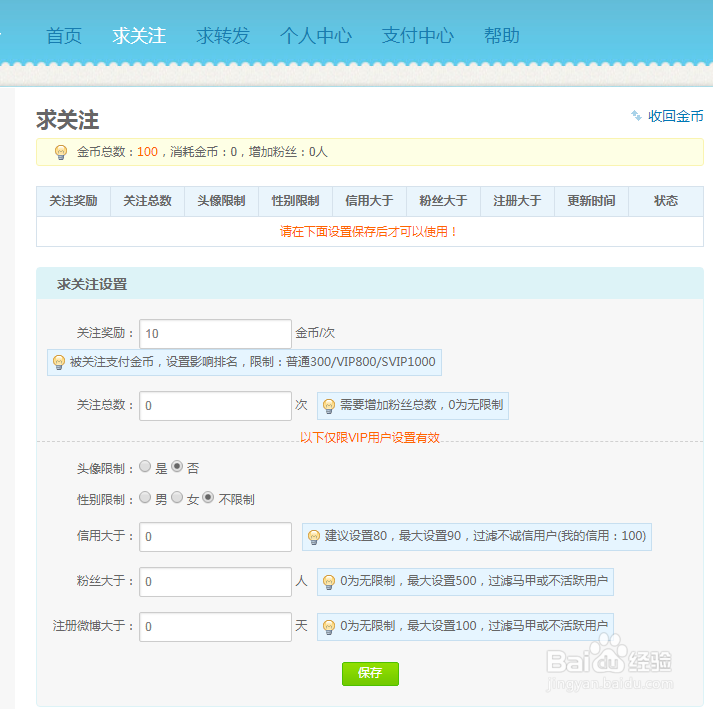The image size is (713, 709).
Task: Click the 求关注设置 panel heading
Action: [92, 284]
